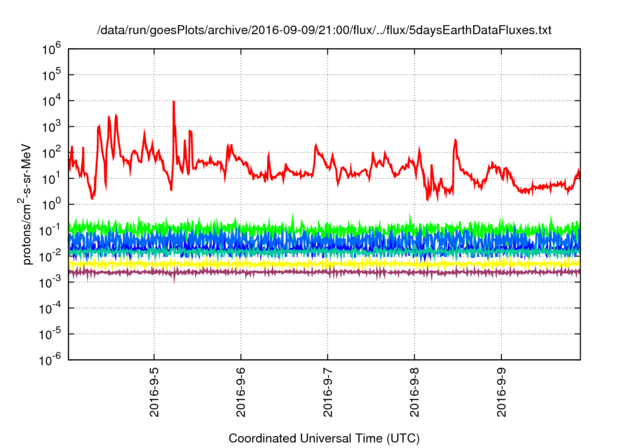Click the 10^5 y-axis tick label
Screen dimensions: 640x448
(51, 75)
